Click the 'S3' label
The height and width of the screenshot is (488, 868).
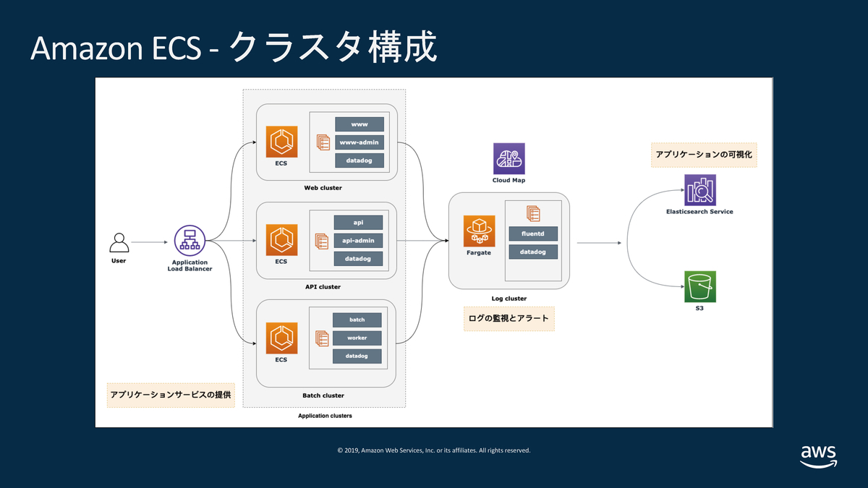click(699, 309)
